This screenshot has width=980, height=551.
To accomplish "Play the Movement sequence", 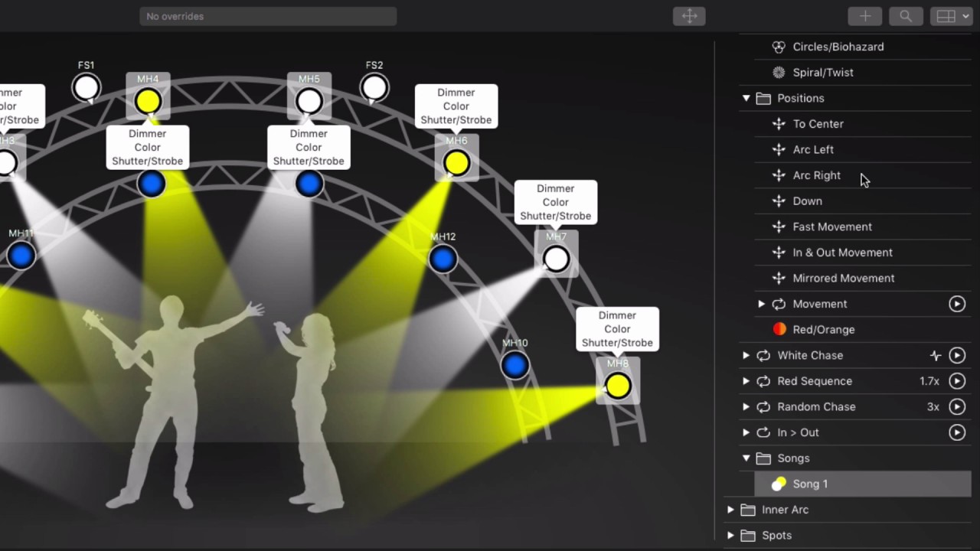I will tap(957, 304).
